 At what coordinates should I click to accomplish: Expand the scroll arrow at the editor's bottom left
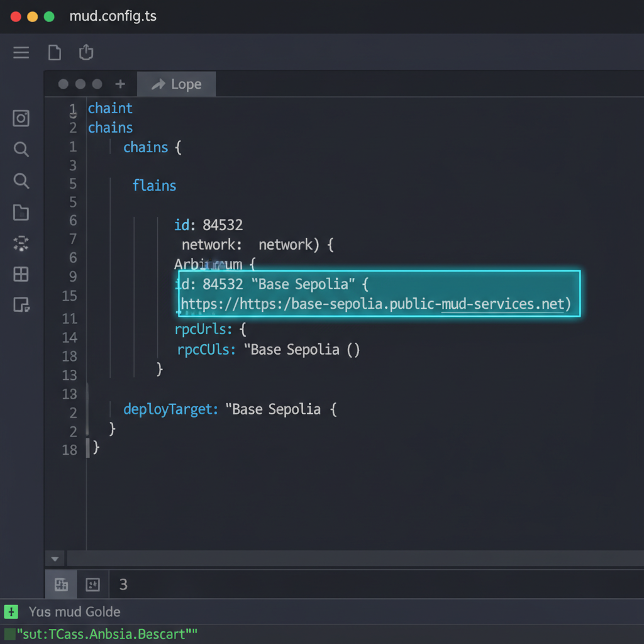click(55, 558)
